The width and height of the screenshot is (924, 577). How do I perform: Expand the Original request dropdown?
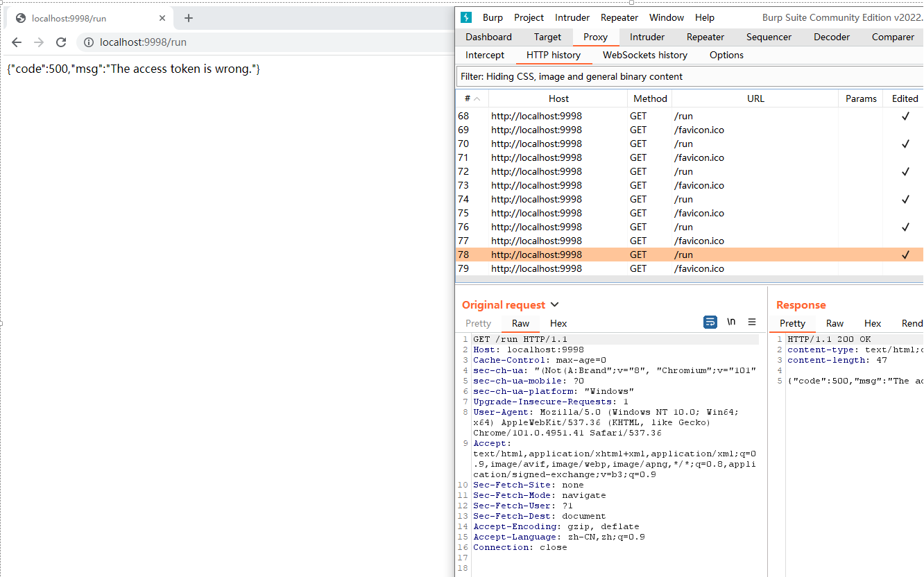click(x=554, y=305)
